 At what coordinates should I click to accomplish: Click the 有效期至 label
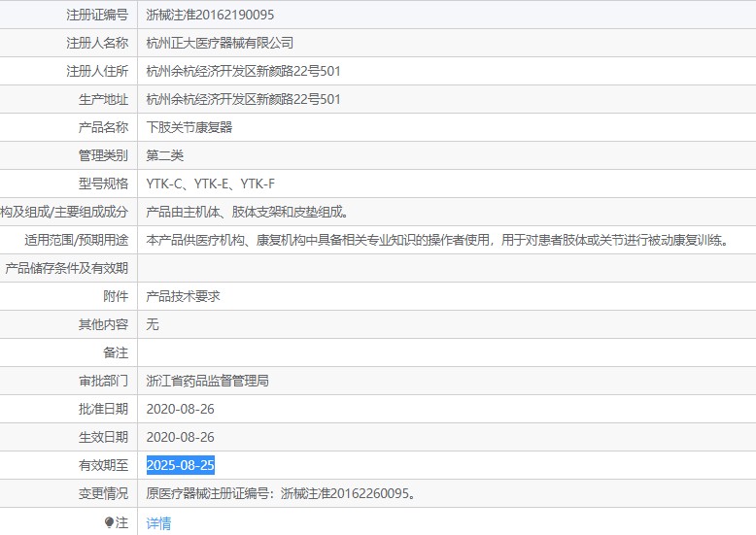pos(104,465)
